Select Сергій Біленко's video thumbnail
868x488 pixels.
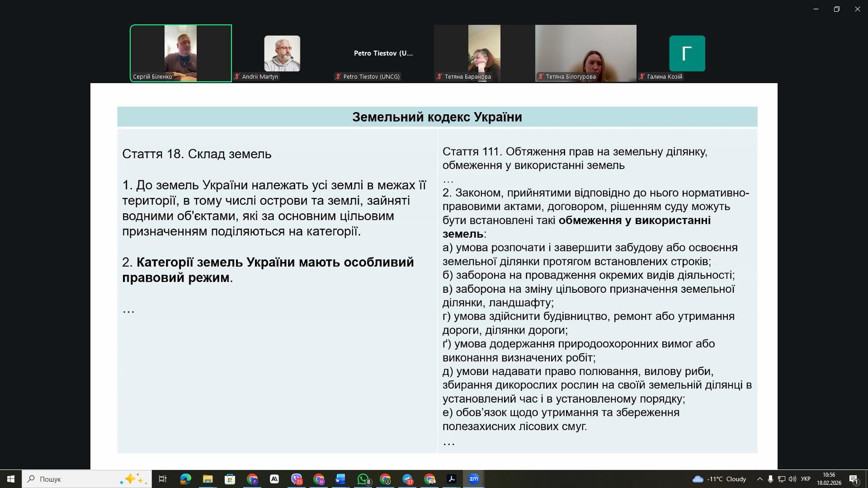181,53
